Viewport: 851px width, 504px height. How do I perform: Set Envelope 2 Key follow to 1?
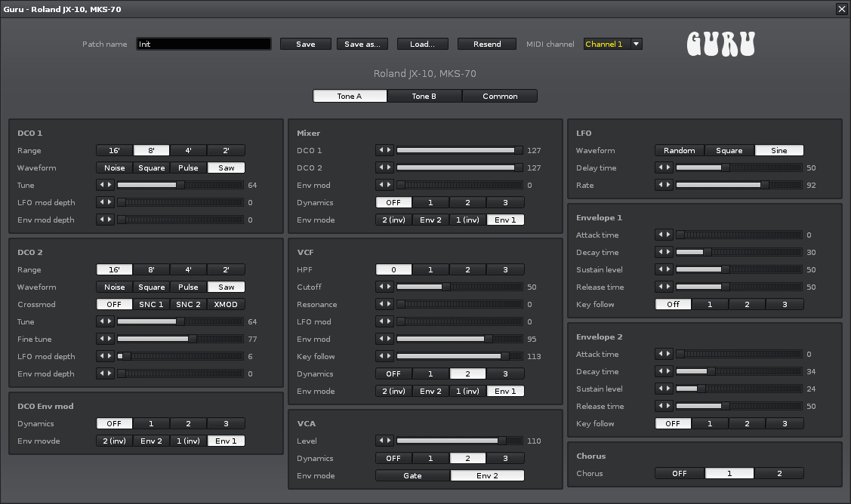click(710, 424)
